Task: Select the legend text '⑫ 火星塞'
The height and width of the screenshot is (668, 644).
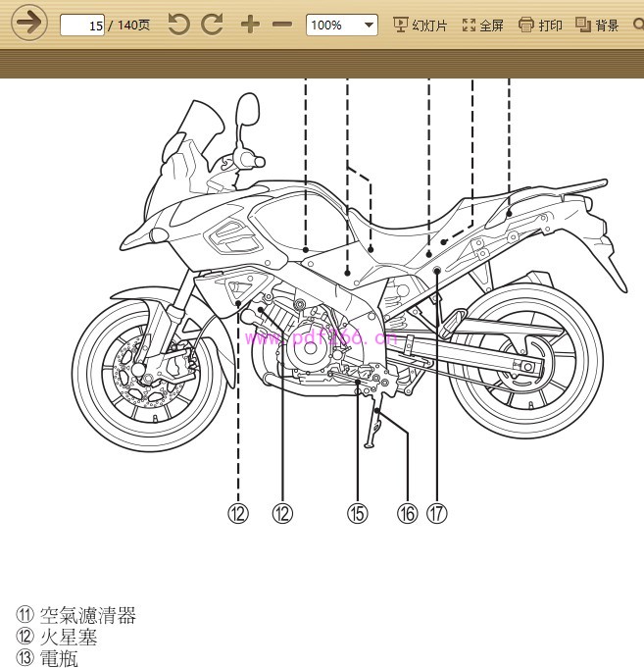Action: pyautogui.click(x=57, y=637)
